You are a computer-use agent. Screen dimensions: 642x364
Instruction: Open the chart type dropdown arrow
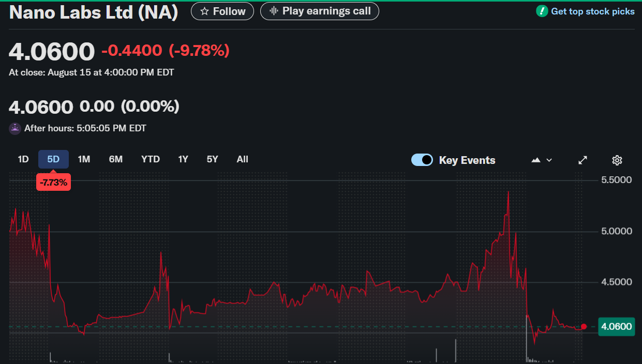549,160
